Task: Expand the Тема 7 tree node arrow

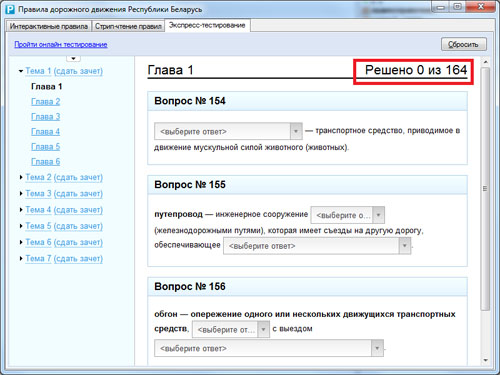Action: point(21,258)
